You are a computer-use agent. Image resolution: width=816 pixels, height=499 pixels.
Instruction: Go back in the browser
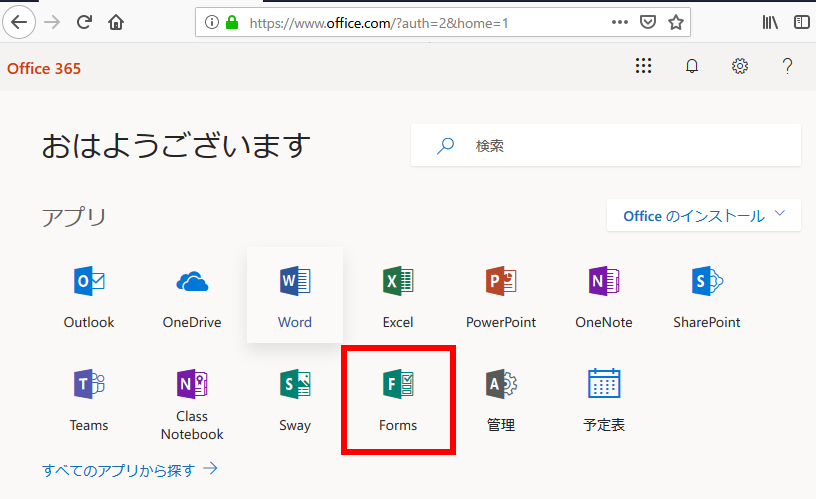coord(19,22)
